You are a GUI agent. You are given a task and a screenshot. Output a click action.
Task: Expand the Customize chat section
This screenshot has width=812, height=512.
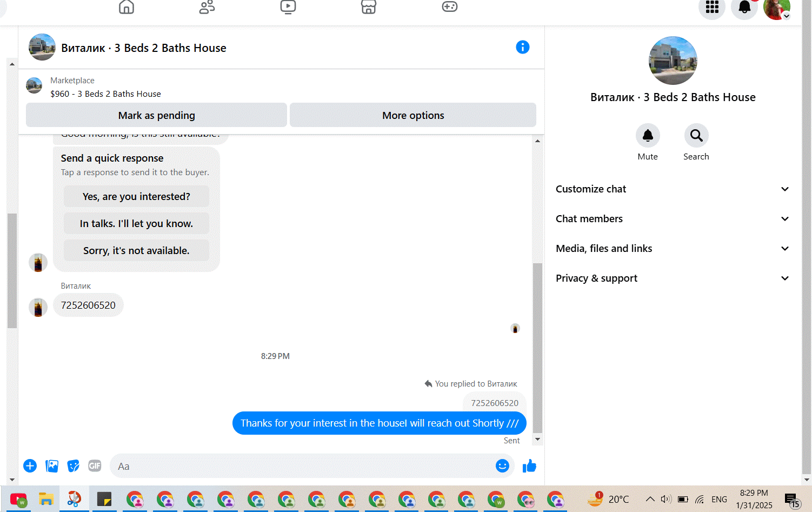673,189
